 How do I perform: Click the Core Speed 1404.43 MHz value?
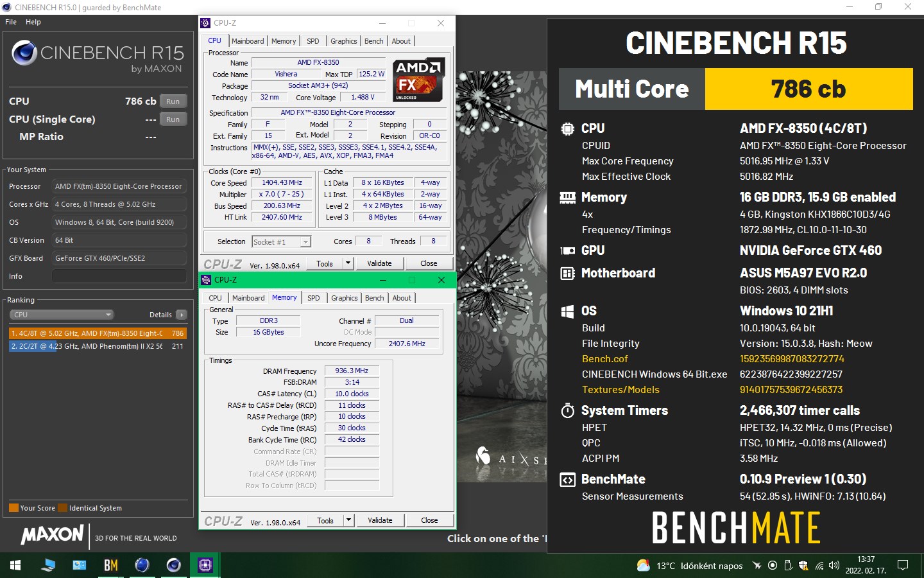coord(282,182)
